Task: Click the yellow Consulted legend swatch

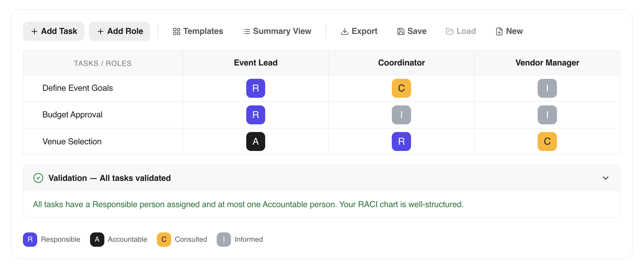Action: [164, 239]
